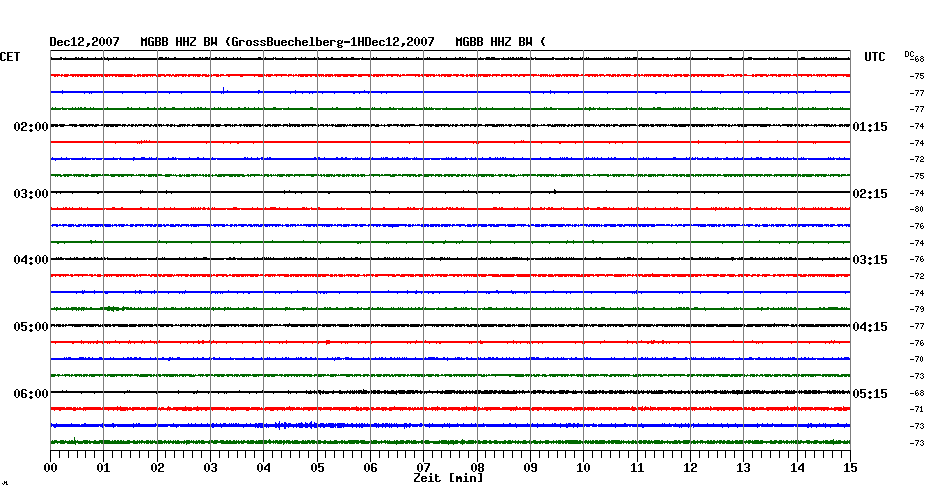
Task: Click the 03 minute axis tick label
Action: point(211,468)
